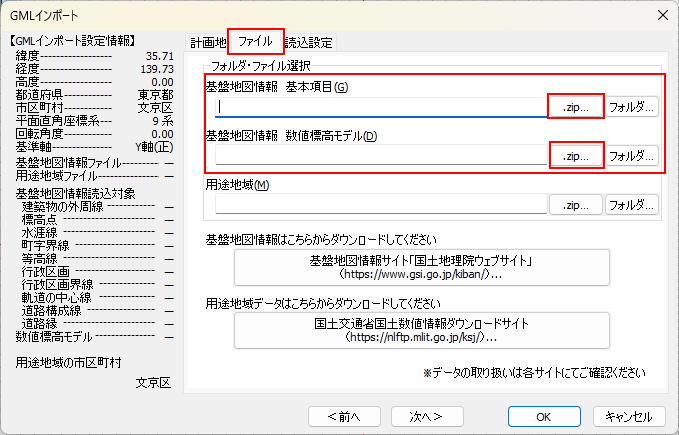Browse .zip for 用途地域

point(576,205)
